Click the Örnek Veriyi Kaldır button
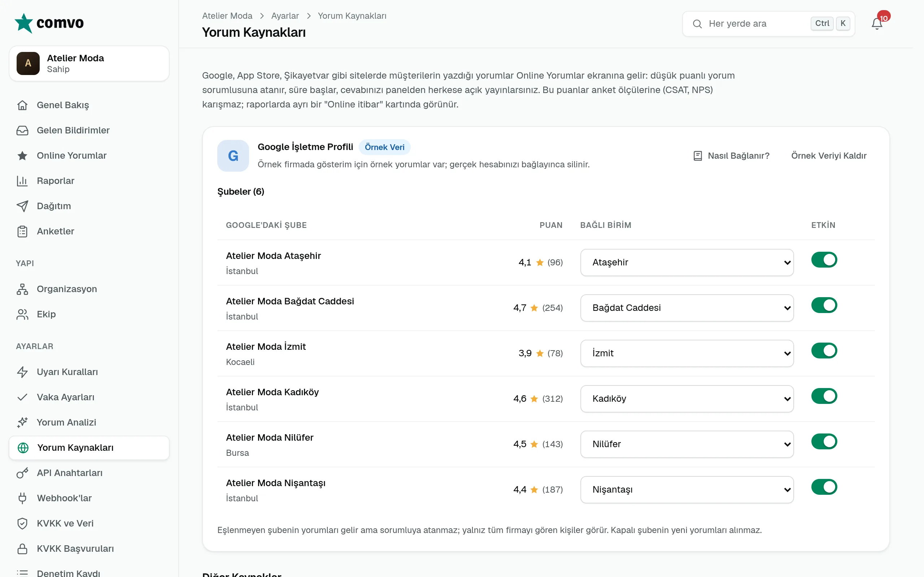The height and width of the screenshot is (577, 924). [x=829, y=156]
